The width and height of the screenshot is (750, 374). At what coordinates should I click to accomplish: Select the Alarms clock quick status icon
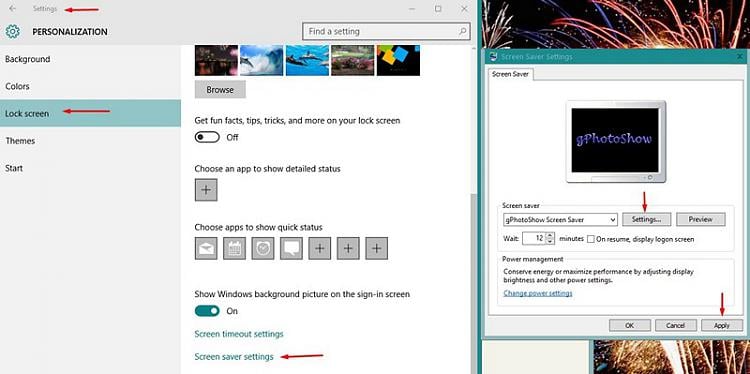[263, 248]
